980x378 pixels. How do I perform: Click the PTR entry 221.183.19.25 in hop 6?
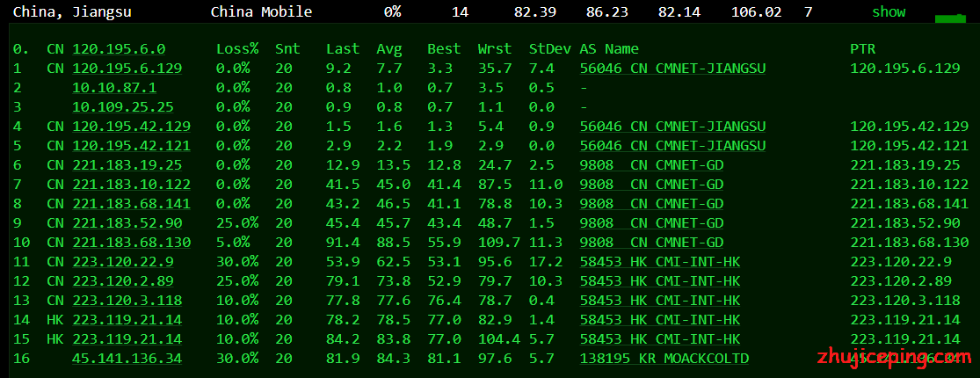pyautogui.click(x=905, y=165)
